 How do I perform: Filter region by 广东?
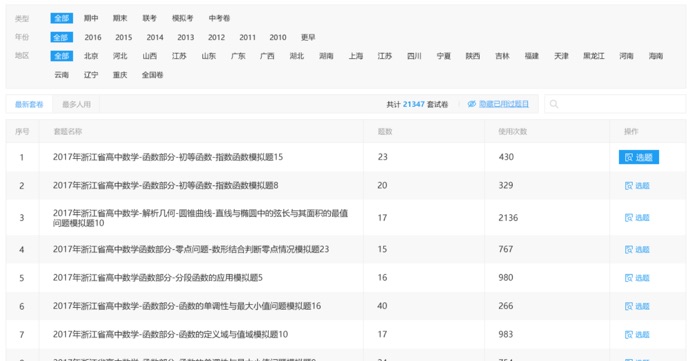click(238, 56)
